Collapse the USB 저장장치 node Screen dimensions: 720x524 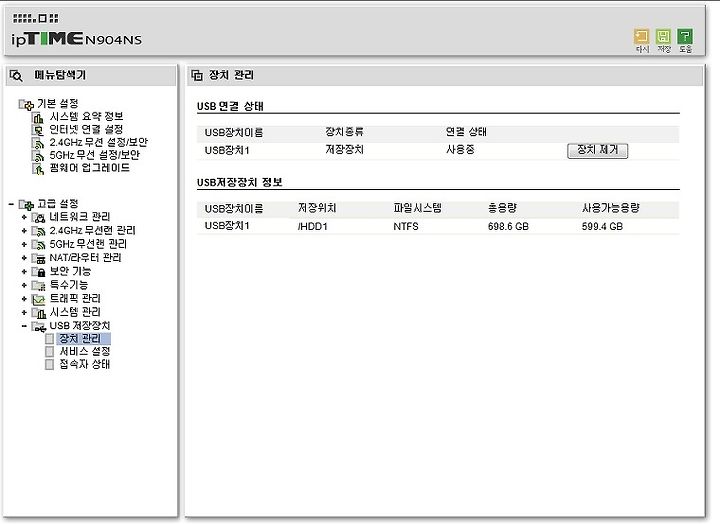pyautogui.click(x=24, y=326)
